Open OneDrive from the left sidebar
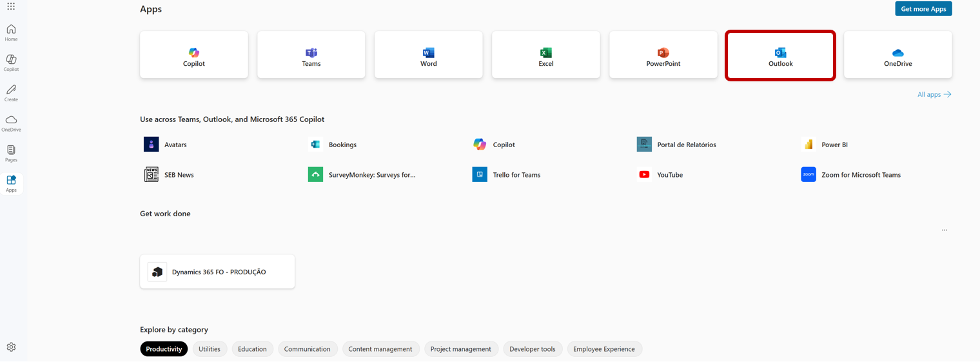 click(11, 123)
